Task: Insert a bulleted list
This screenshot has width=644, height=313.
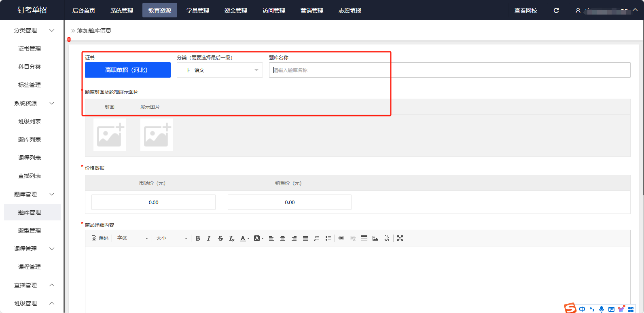Action: [x=328, y=238]
